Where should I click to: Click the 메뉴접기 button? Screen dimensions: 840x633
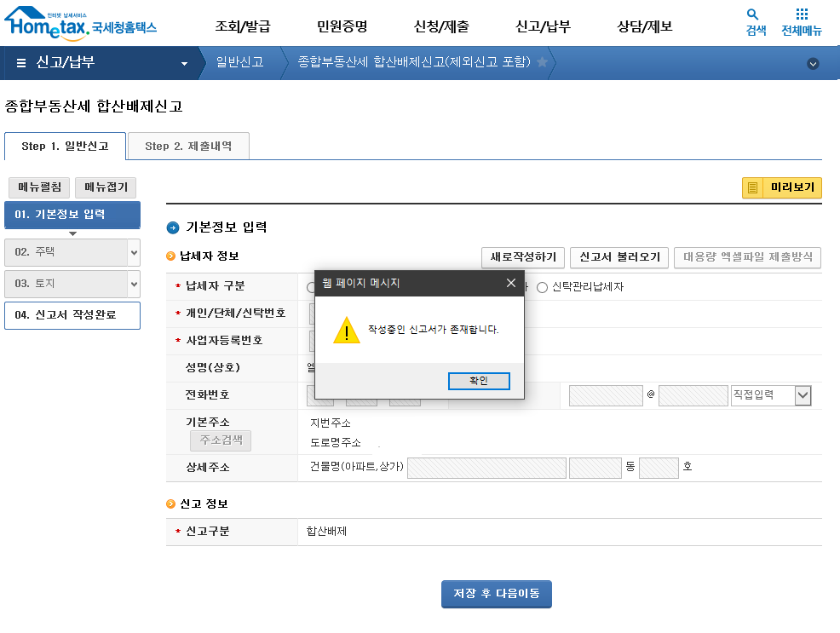106,187
